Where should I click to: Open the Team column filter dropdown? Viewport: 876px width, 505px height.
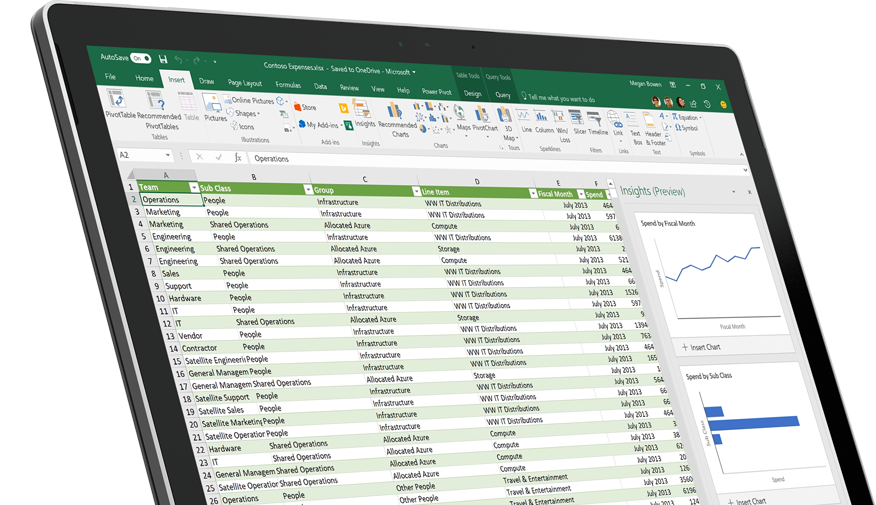point(192,188)
